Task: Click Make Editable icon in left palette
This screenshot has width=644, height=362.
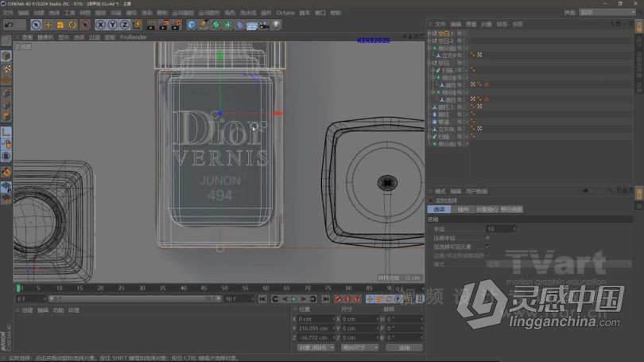Action: (x=6, y=41)
